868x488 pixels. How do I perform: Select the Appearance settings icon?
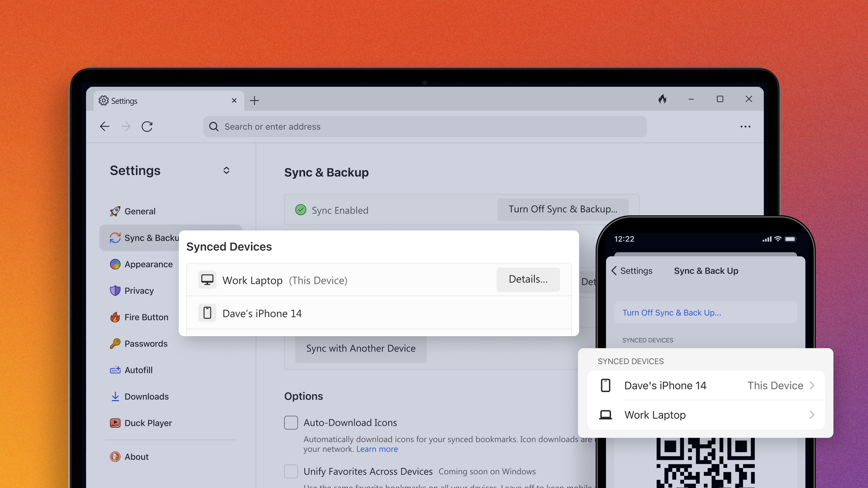pos(115,264)
